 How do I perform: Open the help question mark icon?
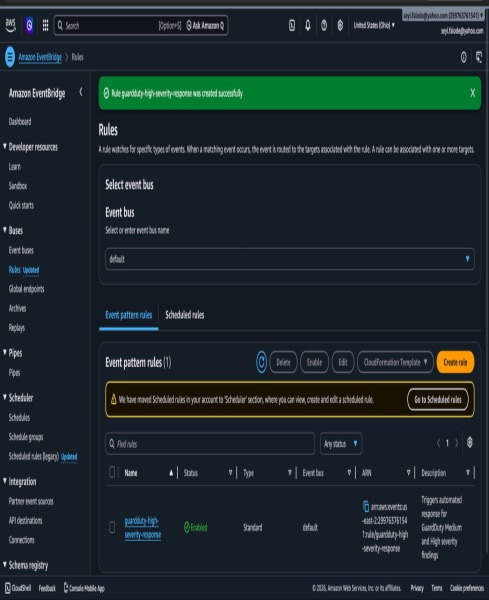click(324, 25)
